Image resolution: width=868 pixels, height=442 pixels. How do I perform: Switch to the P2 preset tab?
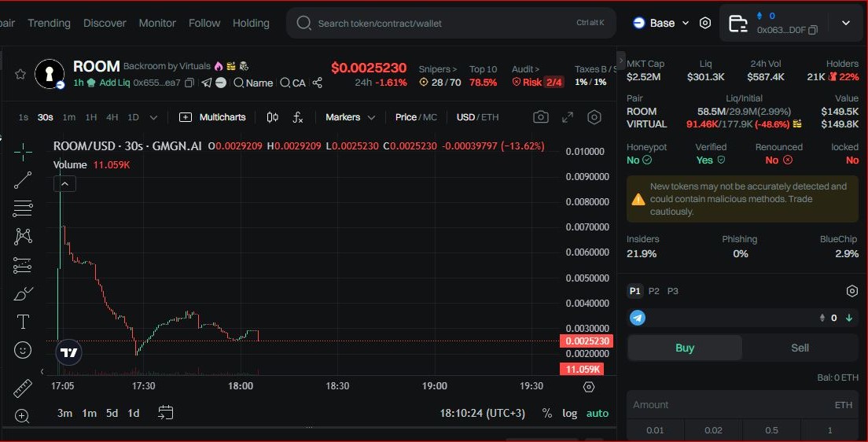click(654, 291)
